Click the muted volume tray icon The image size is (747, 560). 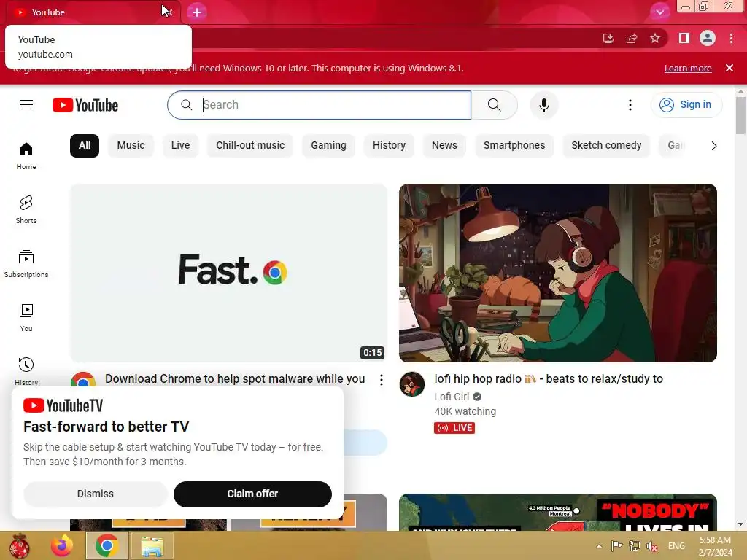tap(652, 546)
